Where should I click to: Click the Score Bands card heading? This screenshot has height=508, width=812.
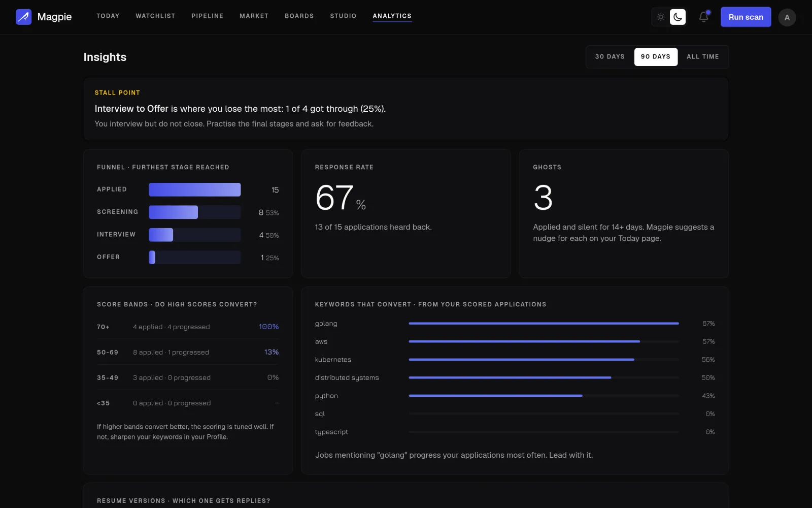point(177,304)
